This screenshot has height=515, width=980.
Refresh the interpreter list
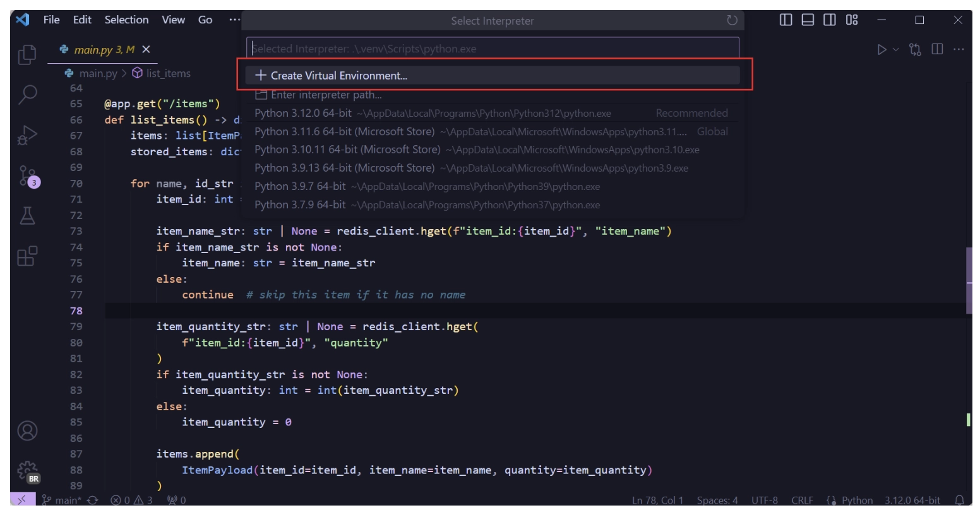732,20
